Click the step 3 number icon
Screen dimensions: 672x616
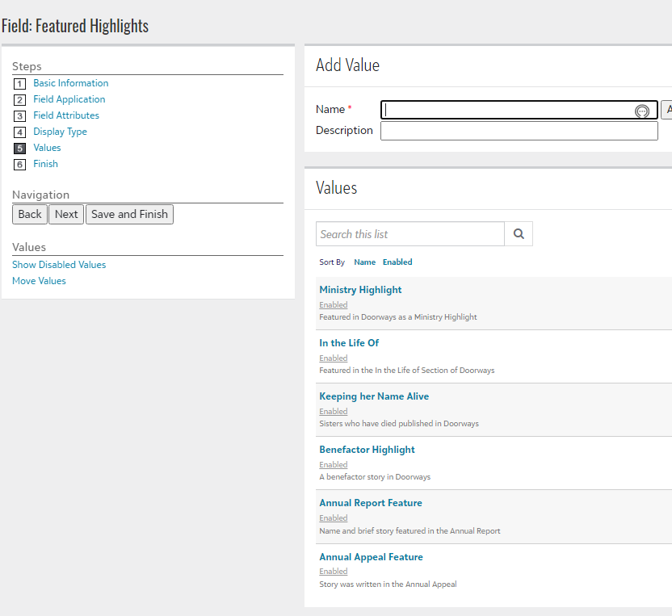[x=20, y=116]
